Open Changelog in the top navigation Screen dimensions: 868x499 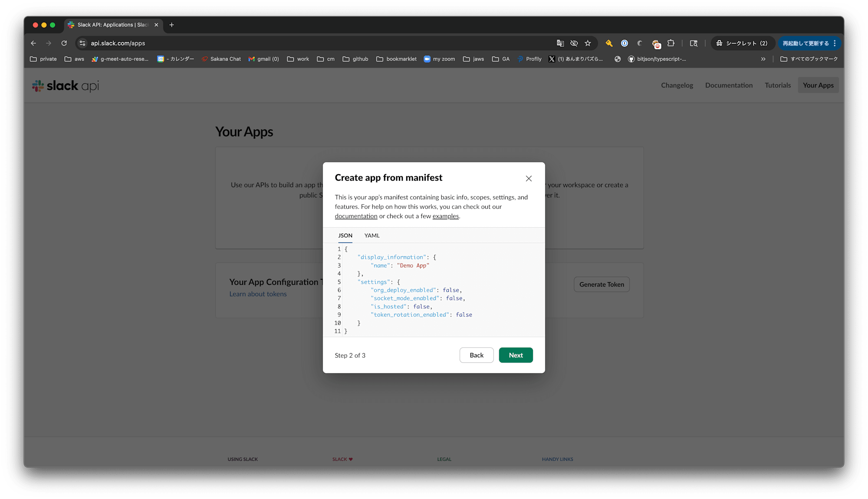click(677, 85)
